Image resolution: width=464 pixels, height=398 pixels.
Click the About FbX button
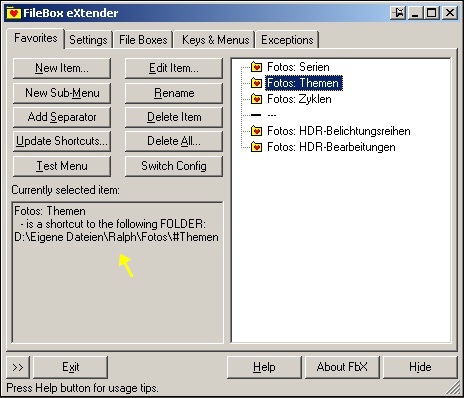pyautogui.click(x=342, y=367)
